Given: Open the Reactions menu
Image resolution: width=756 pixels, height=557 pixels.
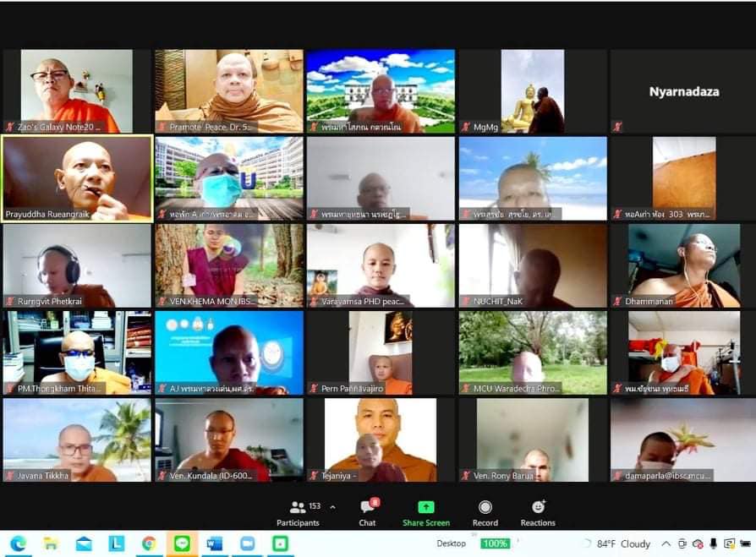Looking at the screenshot, I should [538, 510].
